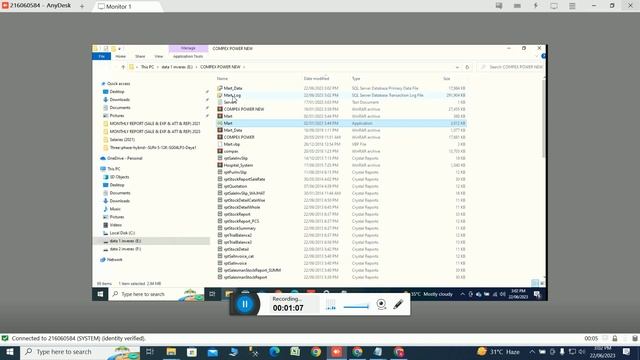
Task: Expand the address bar history dropdown
Action: [457, 67]
